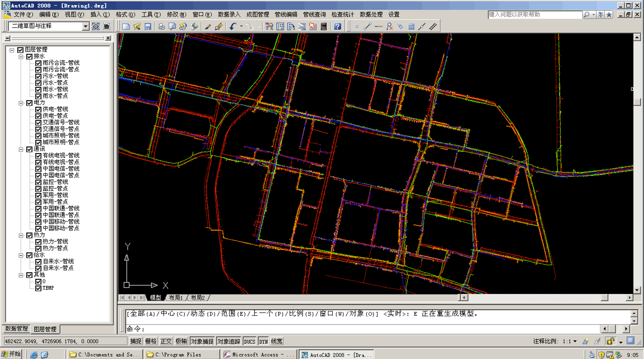Click the Clean Screen icon in status bar

[631, 341]
